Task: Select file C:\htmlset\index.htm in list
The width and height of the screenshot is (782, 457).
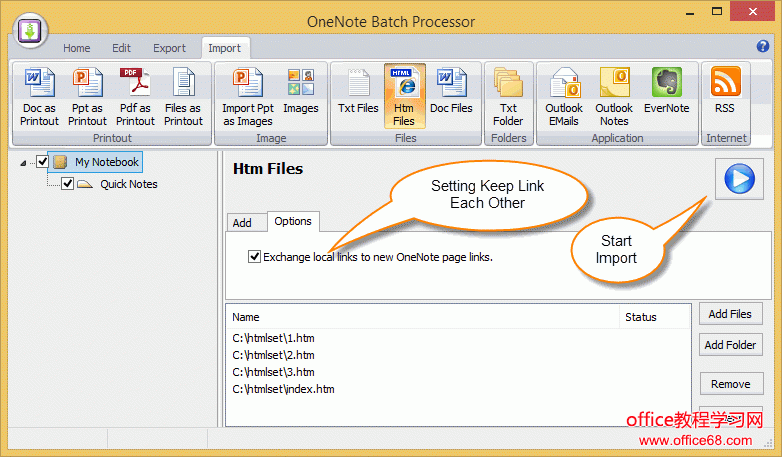Action: point(283,389)
